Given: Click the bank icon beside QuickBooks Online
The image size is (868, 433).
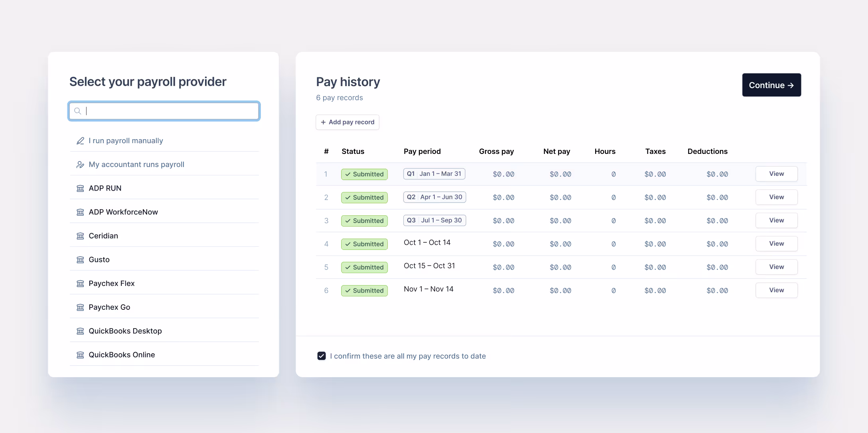Looking at the screenshot, I should 80,355.
